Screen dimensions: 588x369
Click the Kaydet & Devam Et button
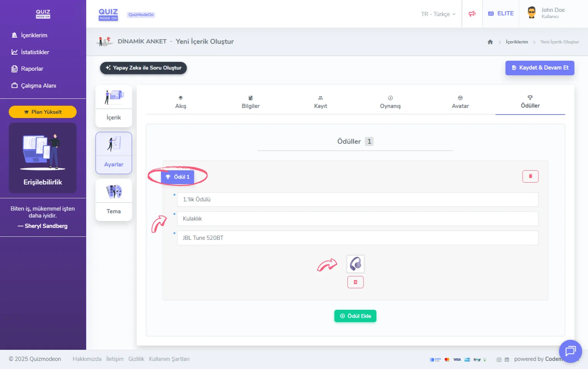540,68
